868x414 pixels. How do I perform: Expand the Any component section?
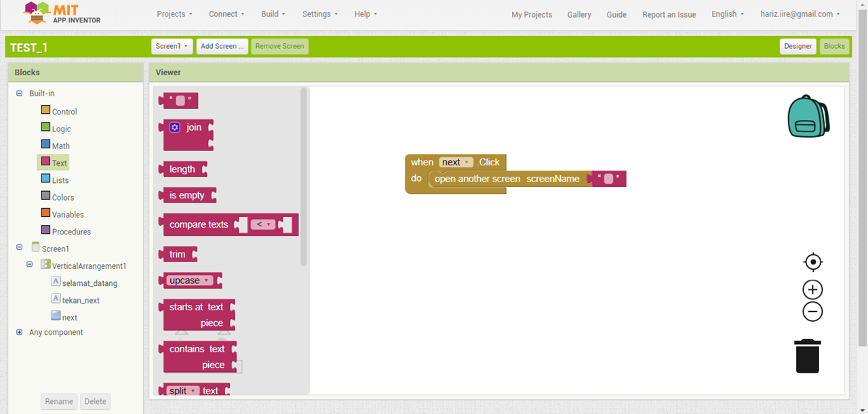pos(20,333)
